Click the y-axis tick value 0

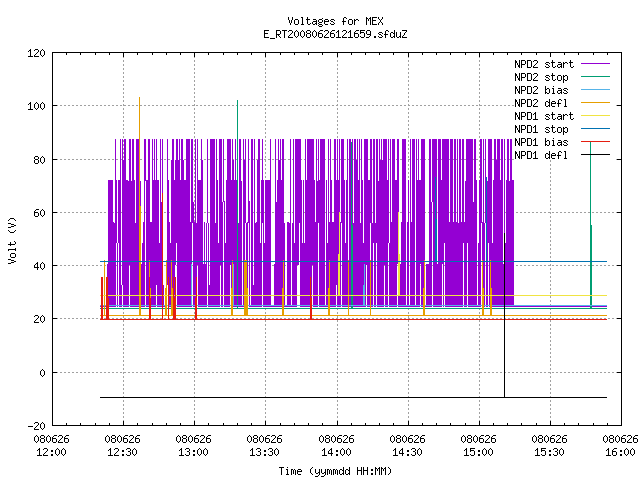coord(42,373)
